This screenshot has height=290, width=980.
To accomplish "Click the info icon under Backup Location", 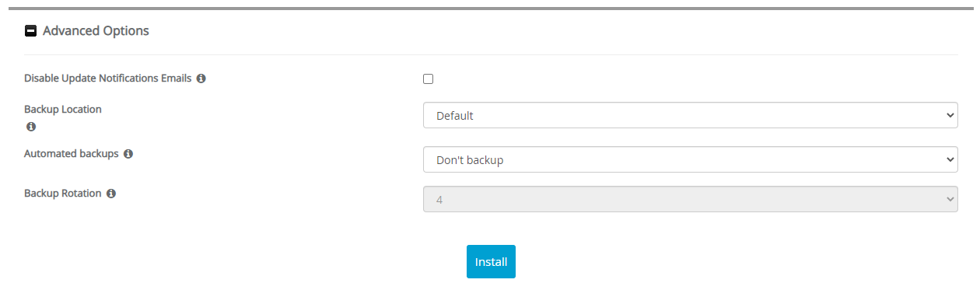I will click(31, 126).
